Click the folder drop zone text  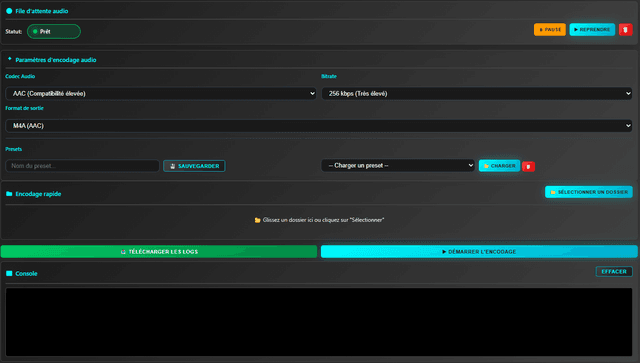click(x=319, y=220)
